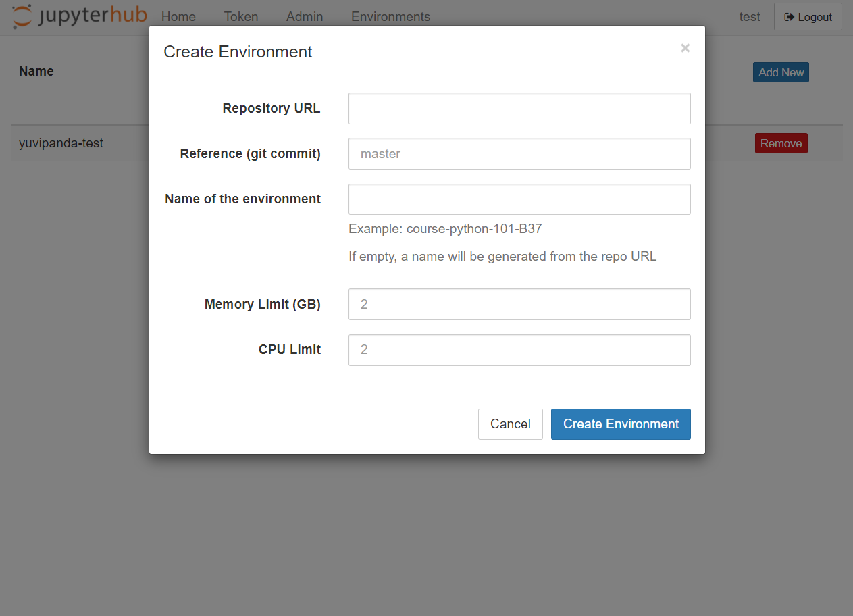Screen dimensions: 853x616
Task: Click the Memory Limit (GB) field
Action: (519, 304)
